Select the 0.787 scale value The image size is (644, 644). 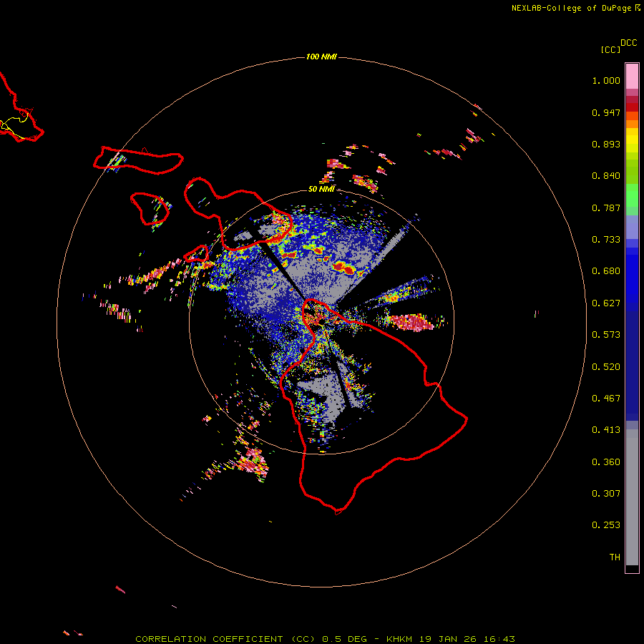tap(606, 208)
